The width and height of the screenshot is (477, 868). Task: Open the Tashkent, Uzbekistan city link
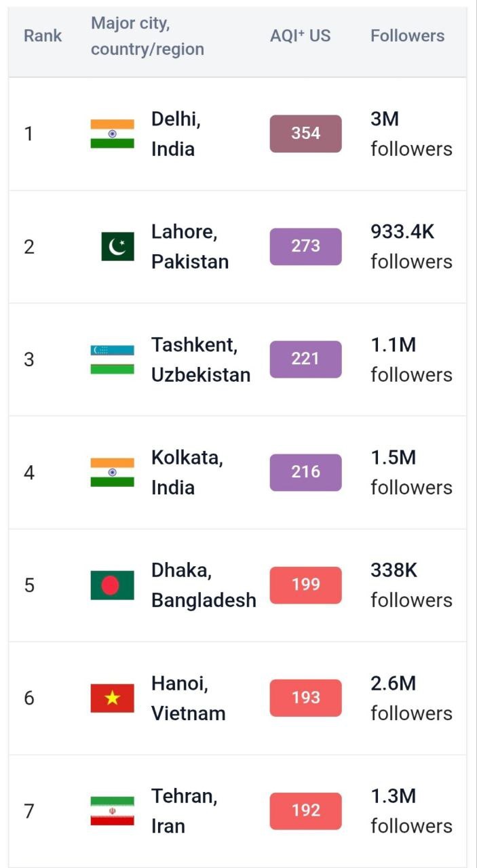pos(200,359)
